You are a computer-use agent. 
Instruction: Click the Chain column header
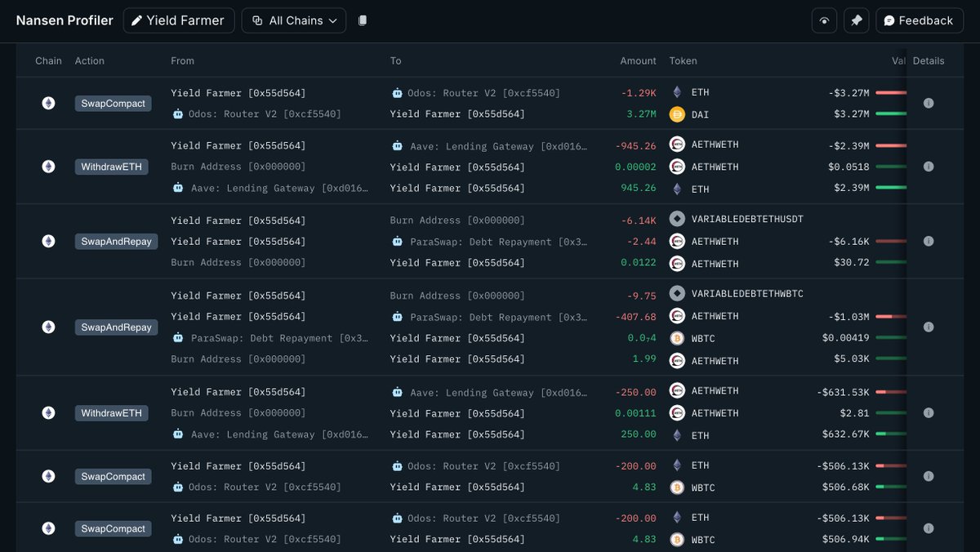48,61
